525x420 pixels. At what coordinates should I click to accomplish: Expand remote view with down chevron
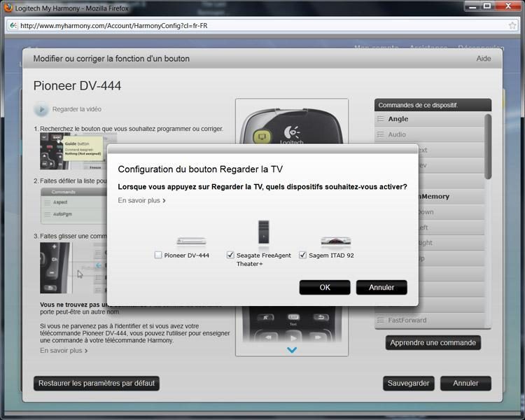(292, 350)
